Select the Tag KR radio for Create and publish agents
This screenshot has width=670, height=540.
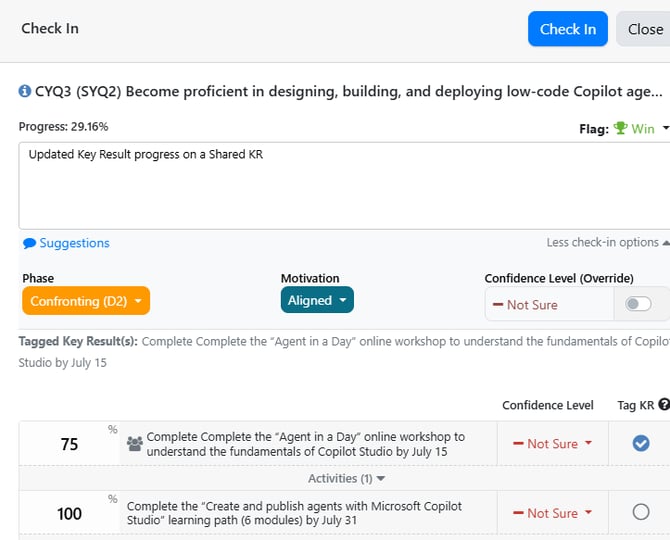[x=641, y=512]
